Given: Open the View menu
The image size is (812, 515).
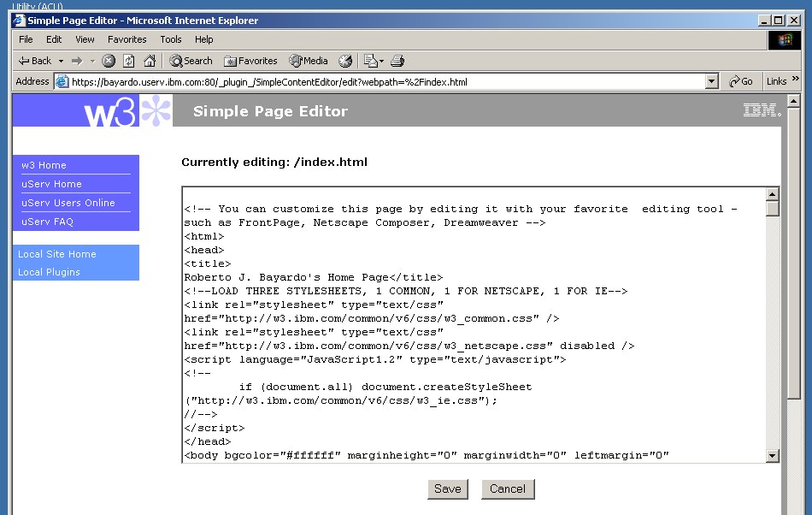Looking at the screenshot, I should point(85,39).
